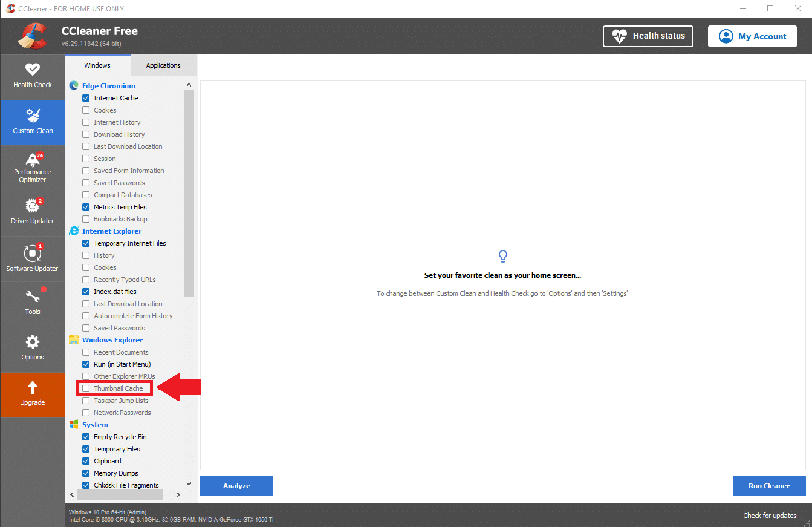The width and height of the screenshot is (812, 527).
Task: Uncheck Run (in Start Menu)
Action: 86,364
